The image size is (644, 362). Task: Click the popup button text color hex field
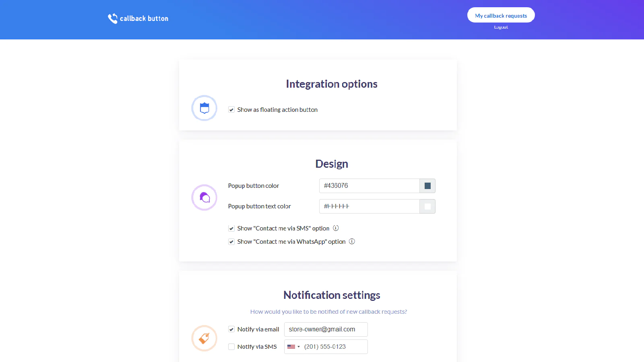[x=369, y=206]
